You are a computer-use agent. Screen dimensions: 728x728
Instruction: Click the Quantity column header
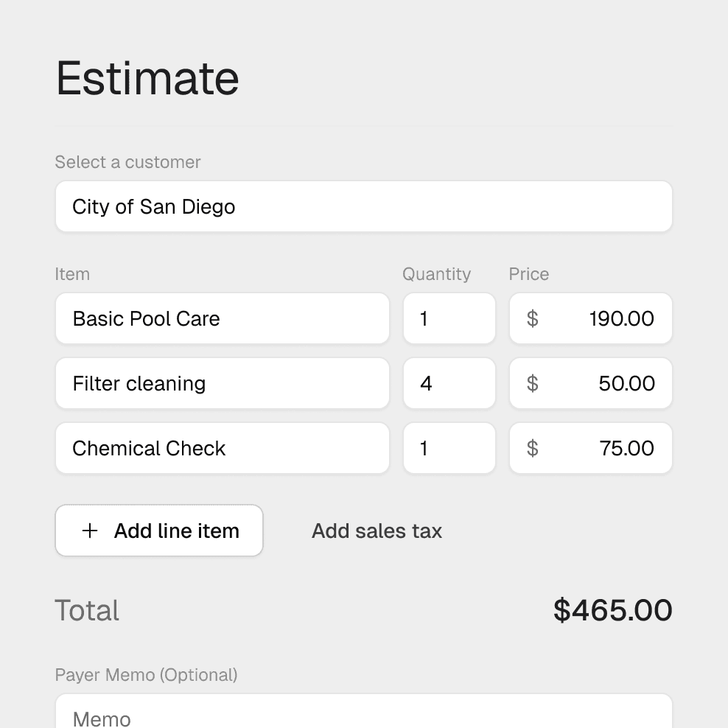(x=436, y=273)
